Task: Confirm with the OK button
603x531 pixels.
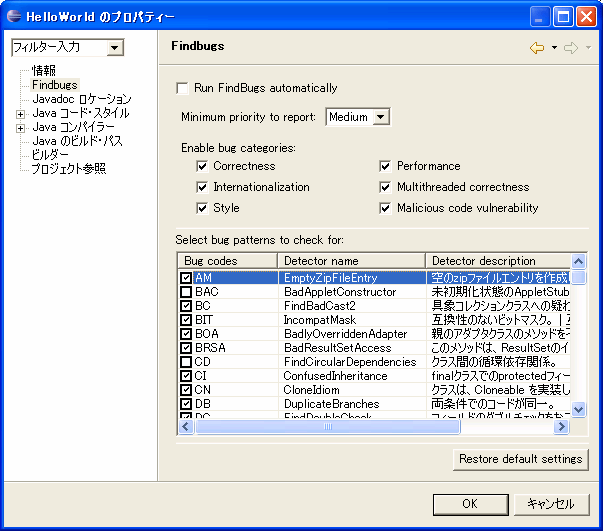Action: pos(470,504)
